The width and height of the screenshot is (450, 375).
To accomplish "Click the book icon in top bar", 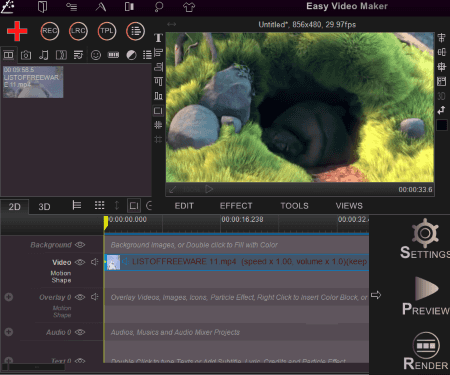I will [42, 7].
